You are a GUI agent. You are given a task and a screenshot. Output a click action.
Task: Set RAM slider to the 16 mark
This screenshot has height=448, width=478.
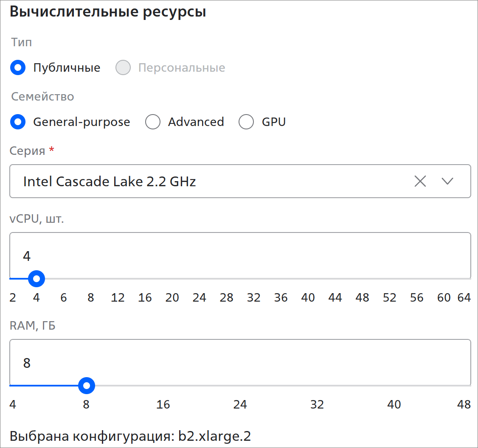pos(163,386)
